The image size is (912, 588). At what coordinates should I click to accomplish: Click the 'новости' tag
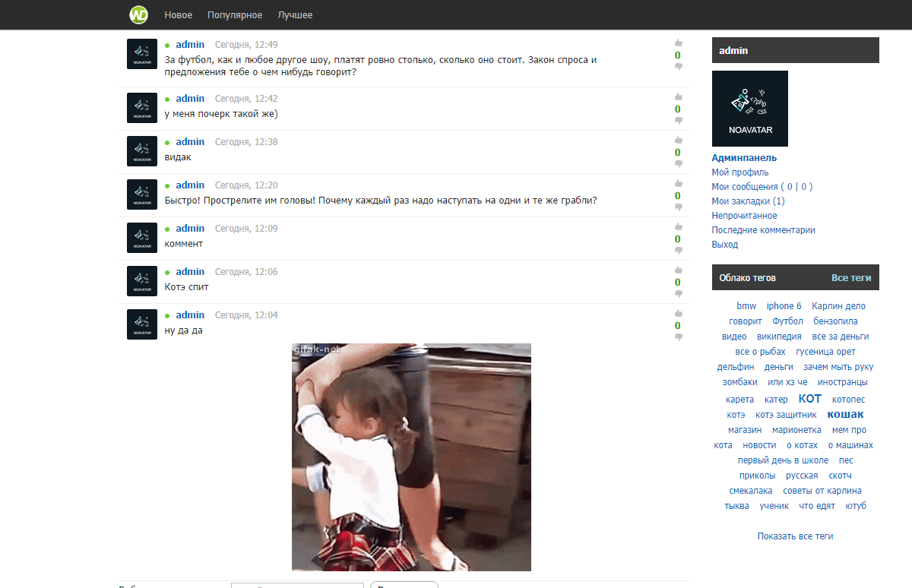759,445
